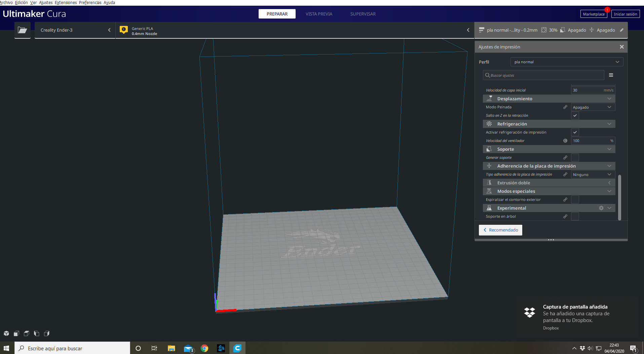Collapse the Soporte section
Screen dimensions: 644x354
point(549,149)
